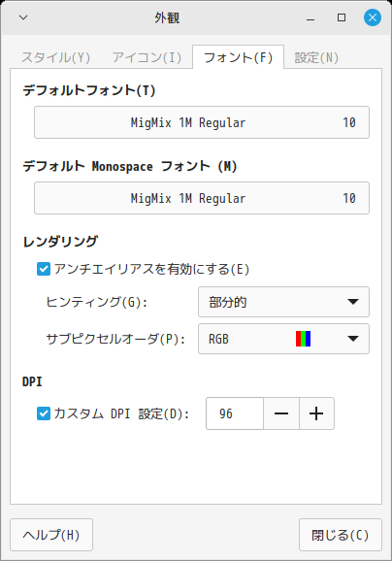Viewport: 392px width, 561px height.
Task: Open the サブピクセルオーダ RGB dropdown
Action: pos(283,339)
